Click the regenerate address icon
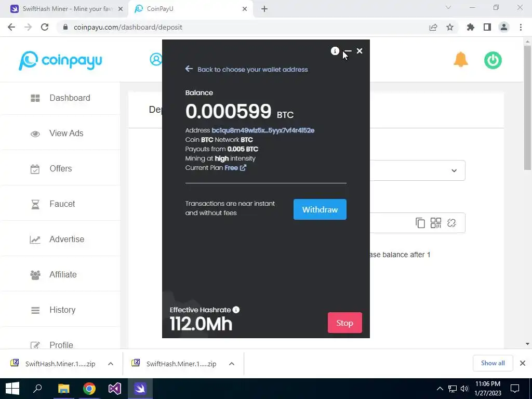This screenshot has width=532, height=399. (x=451, y=223)
